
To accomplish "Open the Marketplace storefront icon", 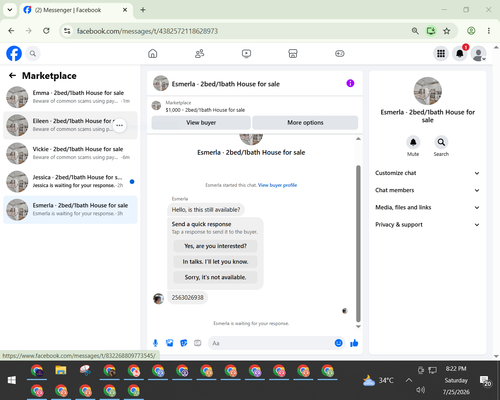I will [293, 53].
